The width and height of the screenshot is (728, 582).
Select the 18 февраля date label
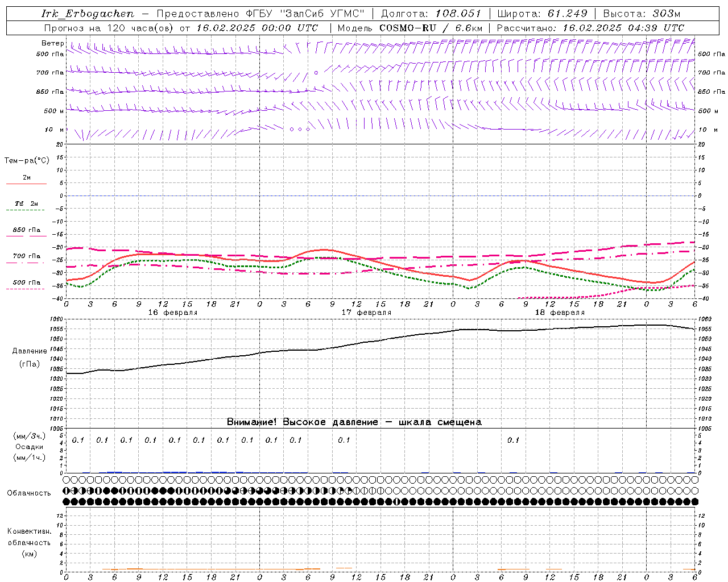(560, 313)
